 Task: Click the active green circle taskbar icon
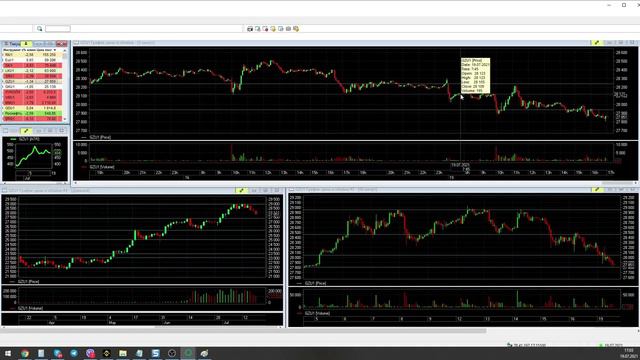(x=188, y=353)
